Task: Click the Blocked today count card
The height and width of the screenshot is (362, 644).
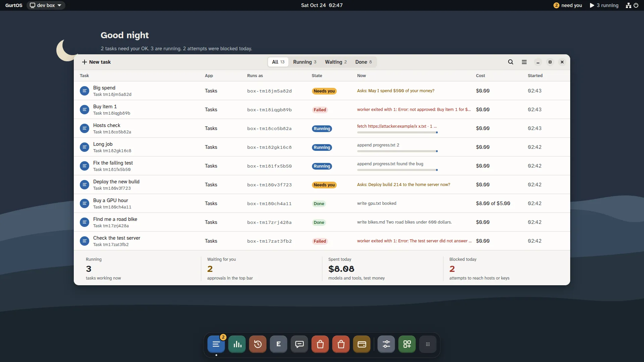Action: (x=503, y=268)
